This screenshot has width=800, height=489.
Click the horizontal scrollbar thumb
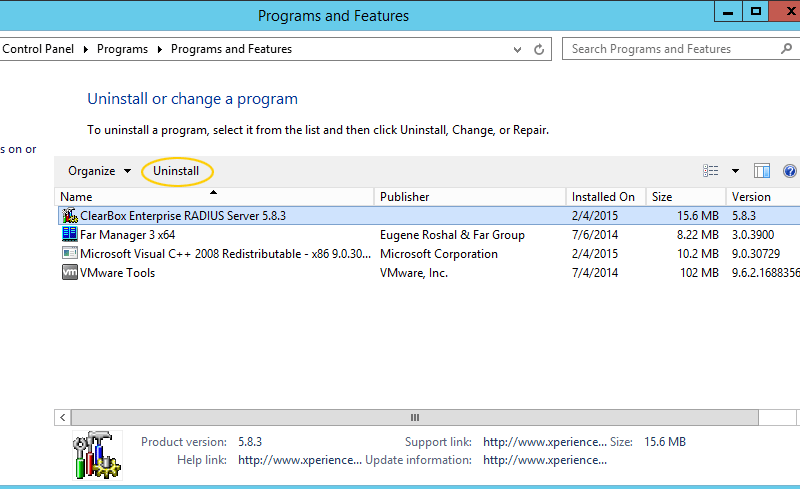(415, 418)
